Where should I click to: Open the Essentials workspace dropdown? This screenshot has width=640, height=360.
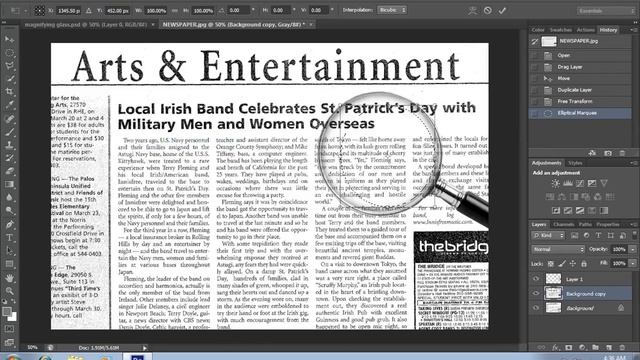(x=606, y=11)
